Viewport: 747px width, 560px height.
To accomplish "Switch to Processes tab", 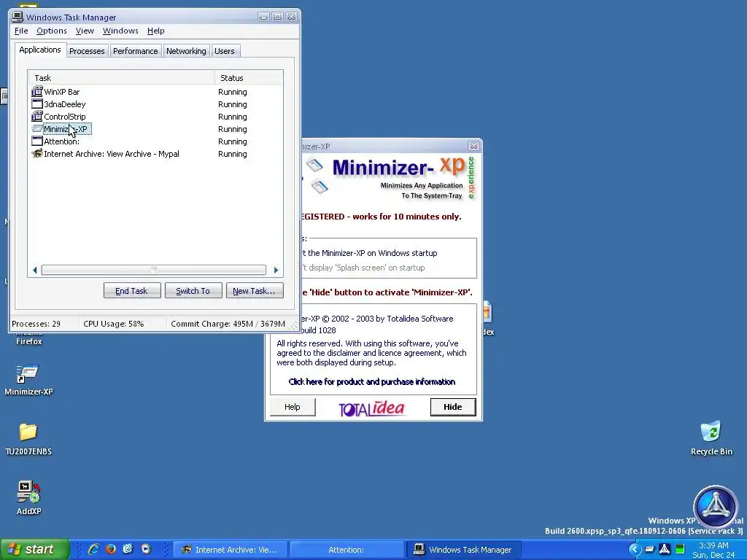I will coord(87,51).
